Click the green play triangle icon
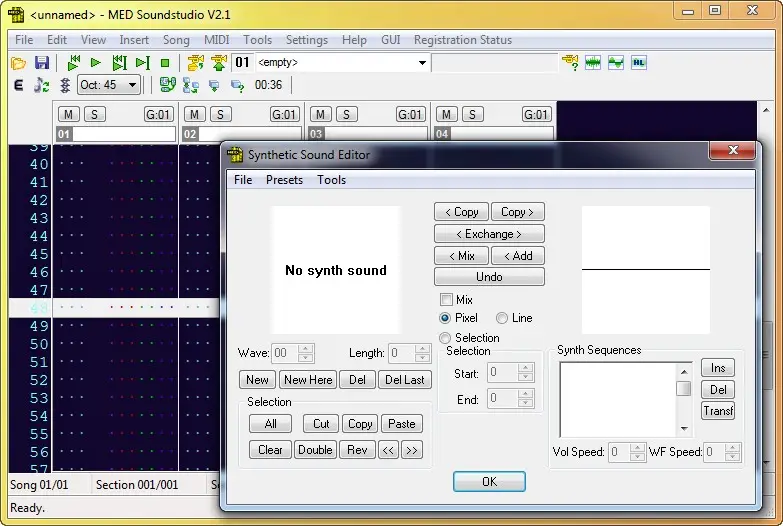 point(95,63)
